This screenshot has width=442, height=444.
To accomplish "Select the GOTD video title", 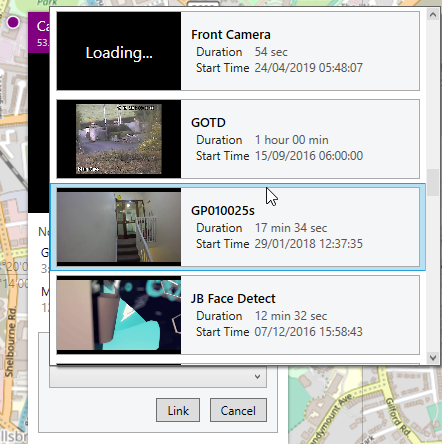I will (208, 123).
